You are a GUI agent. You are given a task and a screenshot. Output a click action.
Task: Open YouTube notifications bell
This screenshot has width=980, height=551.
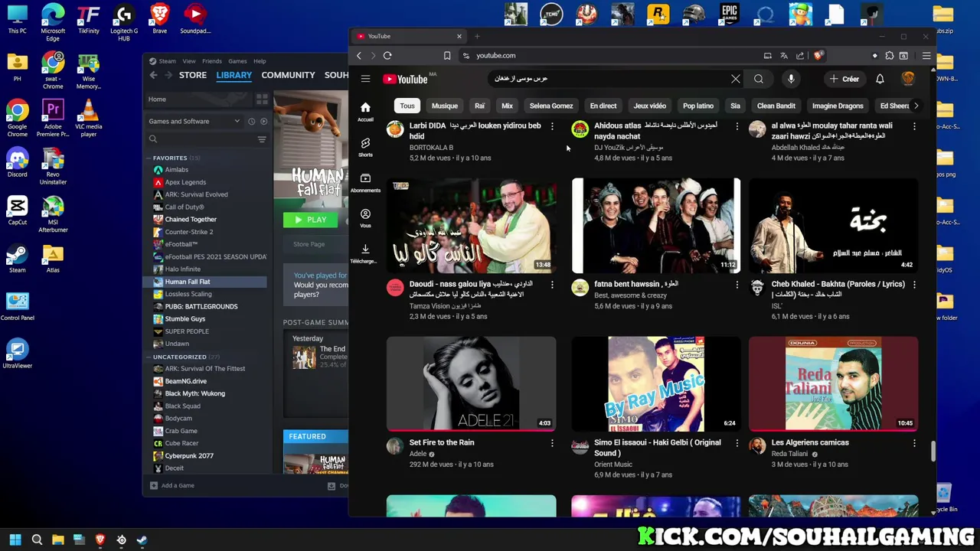pos(880,79)
